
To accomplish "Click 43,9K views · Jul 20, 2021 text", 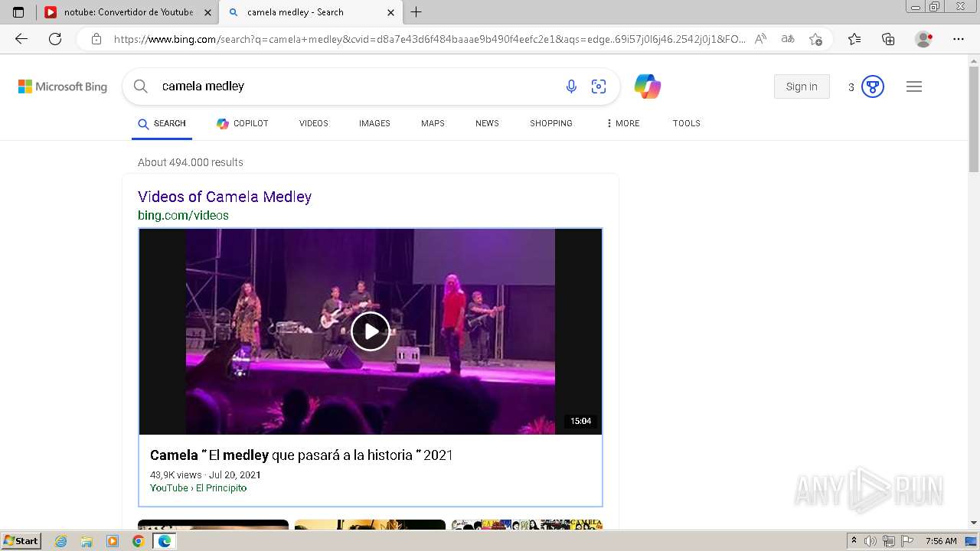I will (x=205, y=475).
